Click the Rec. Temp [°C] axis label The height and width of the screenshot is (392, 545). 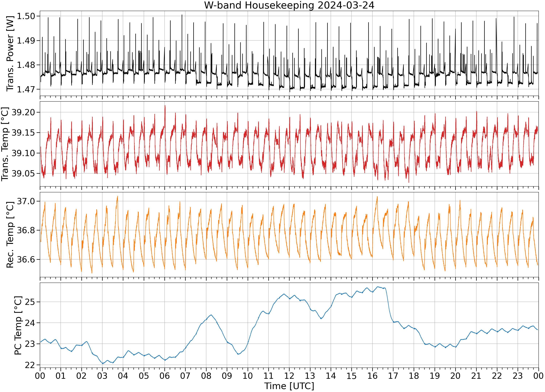(x=10, y=234)
